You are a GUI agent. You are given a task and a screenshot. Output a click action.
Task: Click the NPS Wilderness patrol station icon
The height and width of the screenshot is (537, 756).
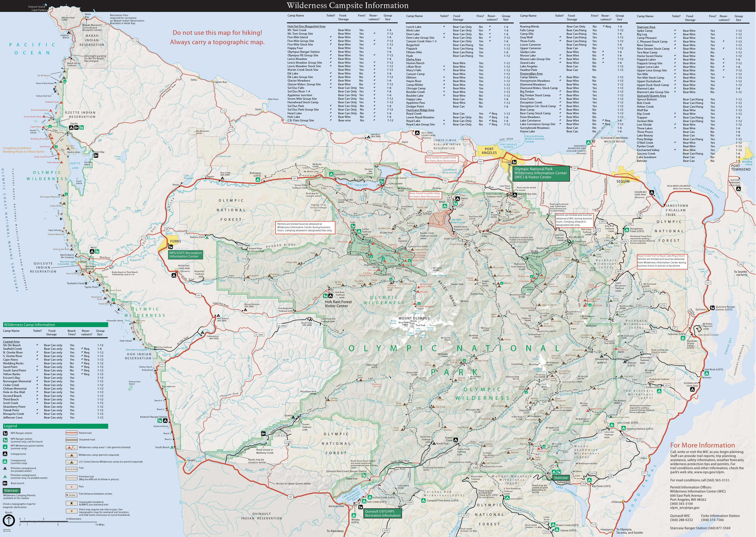(x=5, y=447)
